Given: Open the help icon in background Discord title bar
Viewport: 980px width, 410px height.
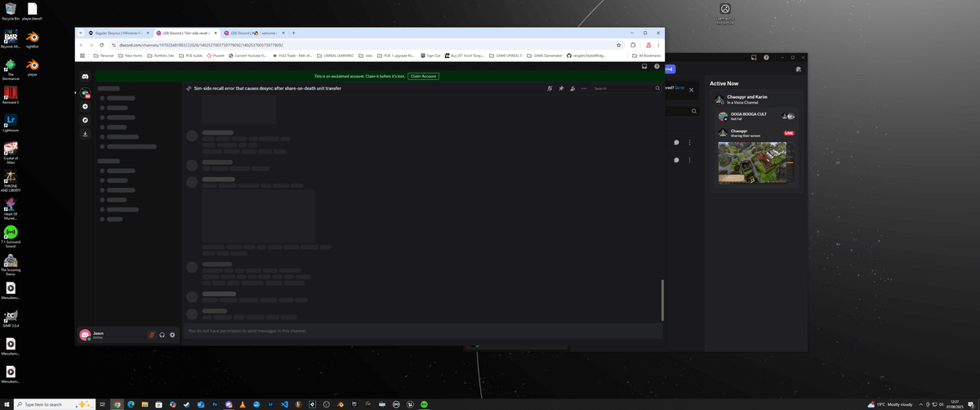Looking at the screenshot, I should [766, 57].
